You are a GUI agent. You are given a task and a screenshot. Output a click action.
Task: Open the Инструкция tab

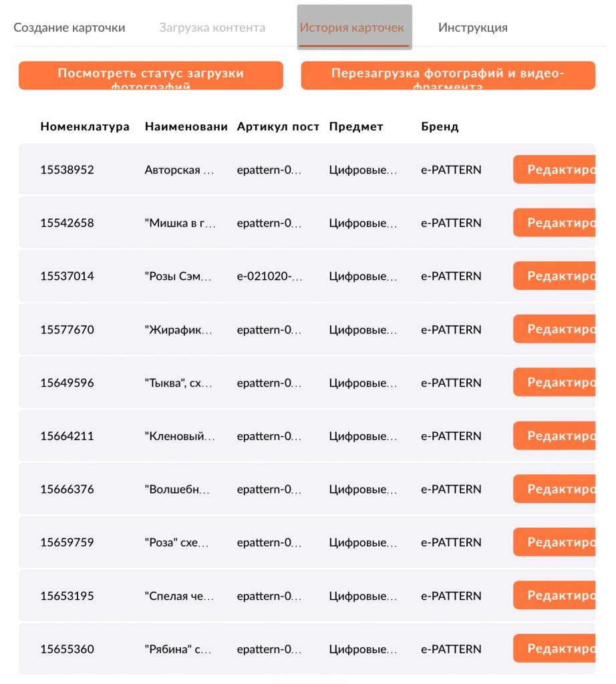(x=473, y=27)
